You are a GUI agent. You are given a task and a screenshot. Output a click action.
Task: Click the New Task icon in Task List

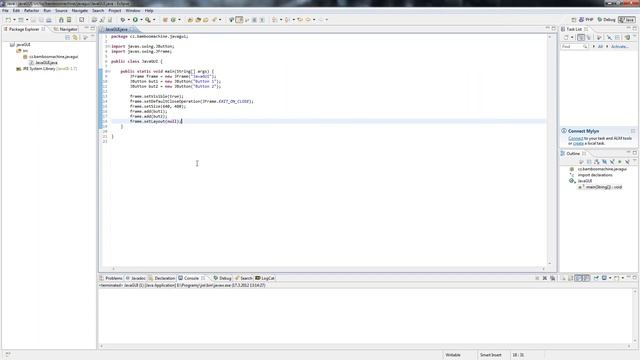(x=566, y=37)
